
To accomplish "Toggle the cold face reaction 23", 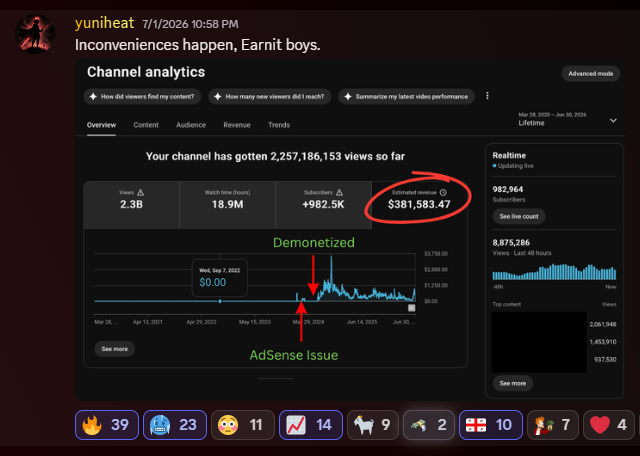I will coord(175,425).
